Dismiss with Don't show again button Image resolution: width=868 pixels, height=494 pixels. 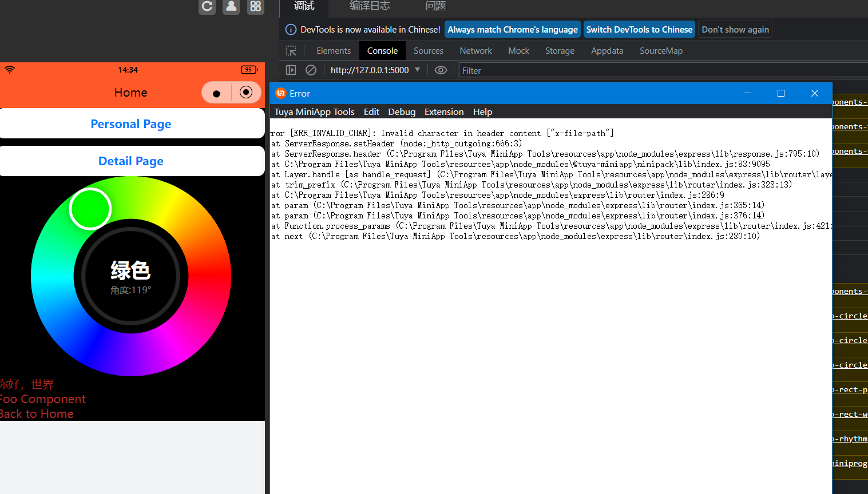pos(735,30)
